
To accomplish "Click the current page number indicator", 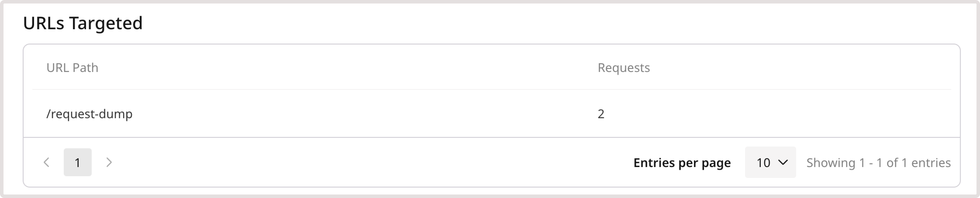I will (78, 162).
